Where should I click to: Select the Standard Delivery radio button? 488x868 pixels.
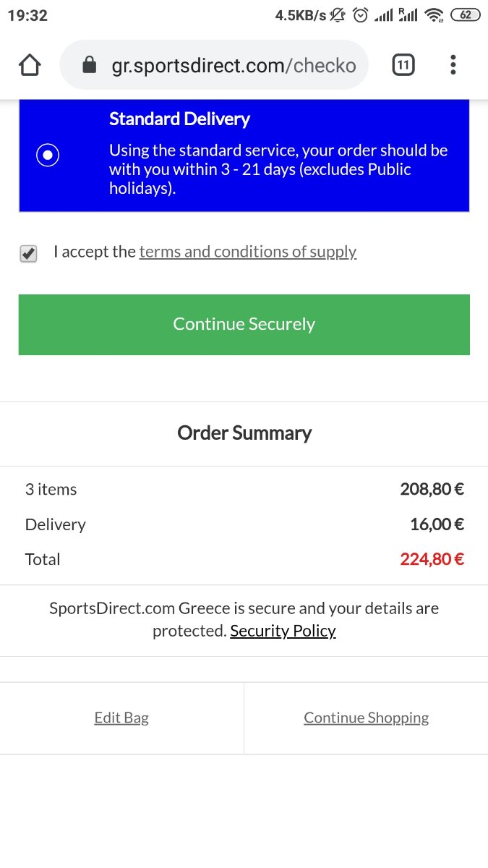[48, 155]
